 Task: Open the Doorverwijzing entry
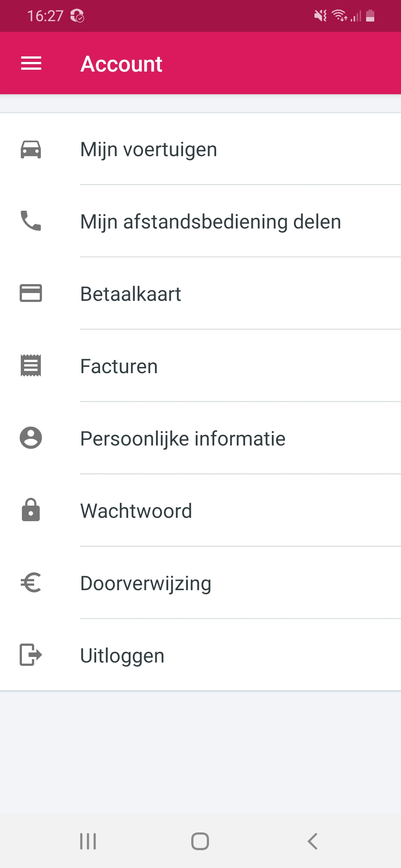(200, 583)
